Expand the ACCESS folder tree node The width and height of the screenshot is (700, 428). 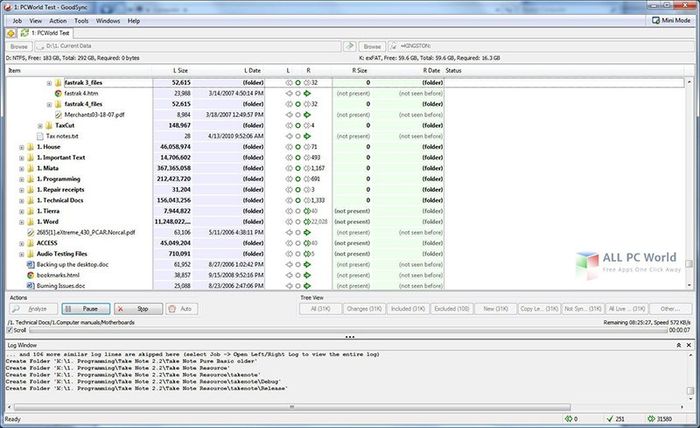tap(21, 244)
